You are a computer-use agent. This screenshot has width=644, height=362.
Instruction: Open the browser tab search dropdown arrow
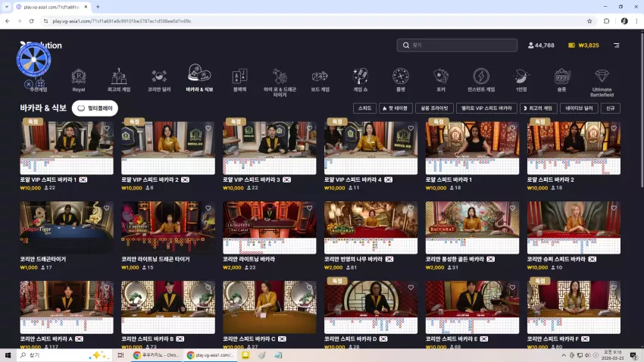click(7, 7)
